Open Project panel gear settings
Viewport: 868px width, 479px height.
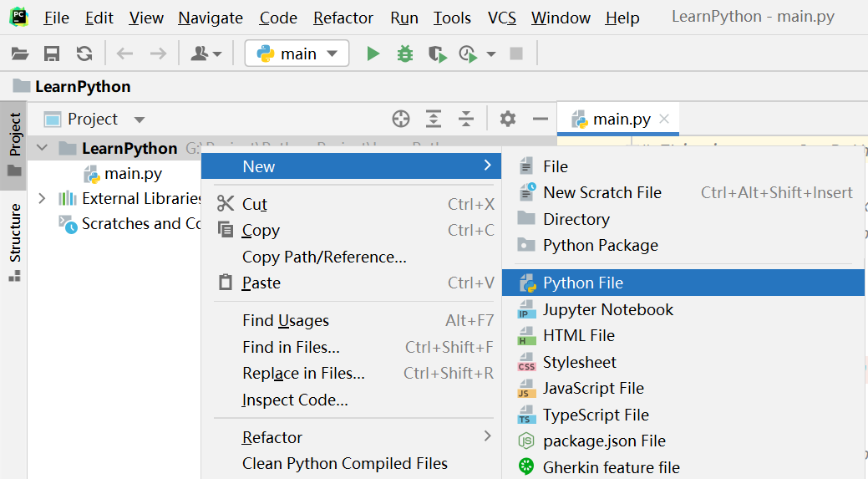click(x=508, y=119)
